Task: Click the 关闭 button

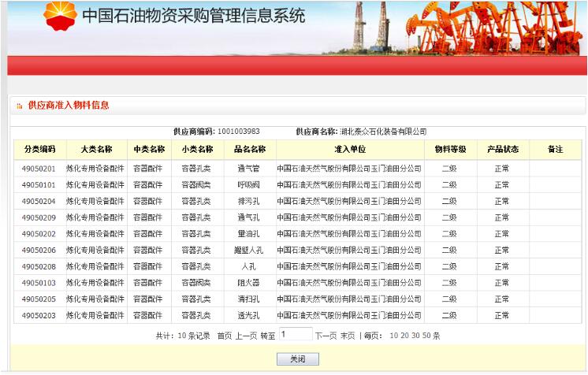Action: (x=298, y=359)
